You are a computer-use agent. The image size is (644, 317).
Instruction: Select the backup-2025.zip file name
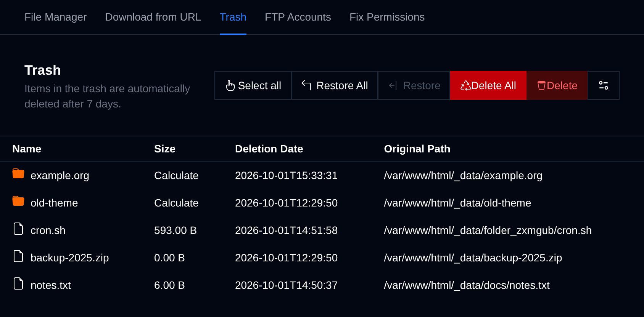point(70,258)
